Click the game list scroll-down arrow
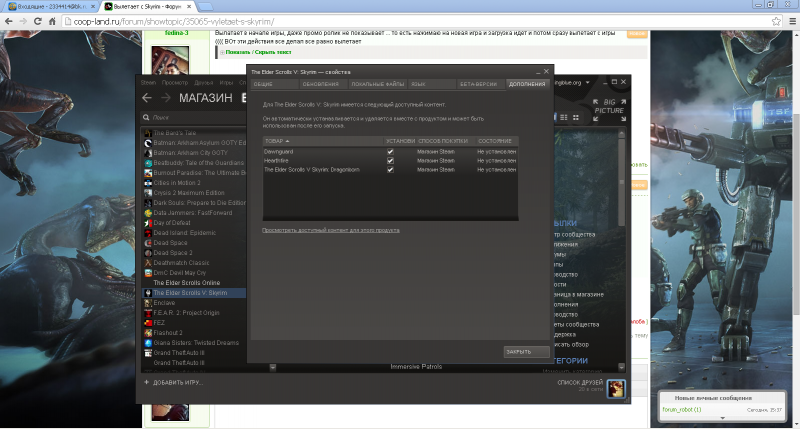Screen dimensions: 800x429 [273, 367]
